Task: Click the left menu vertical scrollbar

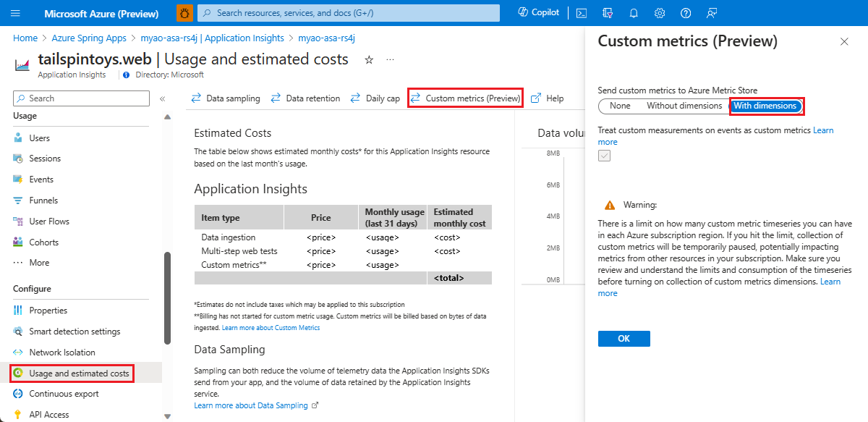Action: click(168, 297)
